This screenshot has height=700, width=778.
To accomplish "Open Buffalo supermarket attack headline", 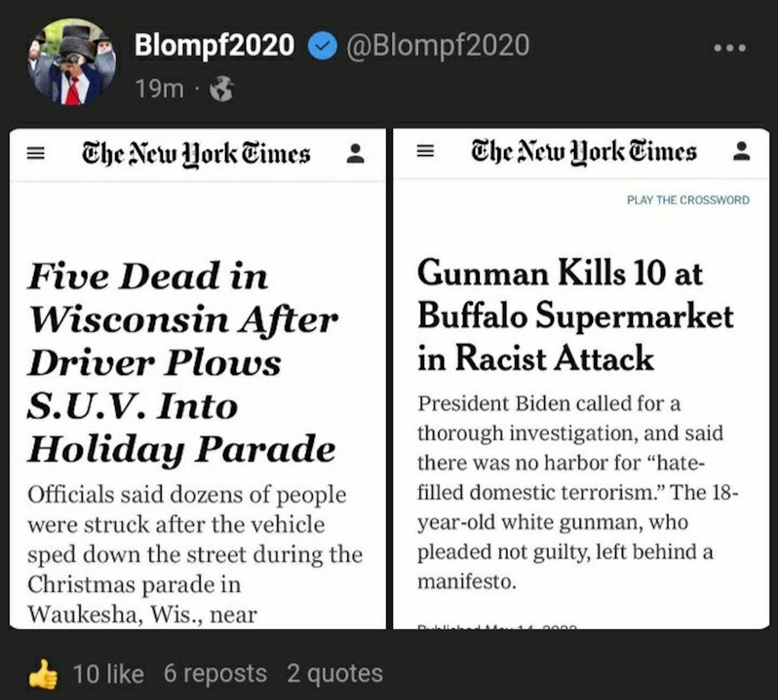I will [575, 315].
